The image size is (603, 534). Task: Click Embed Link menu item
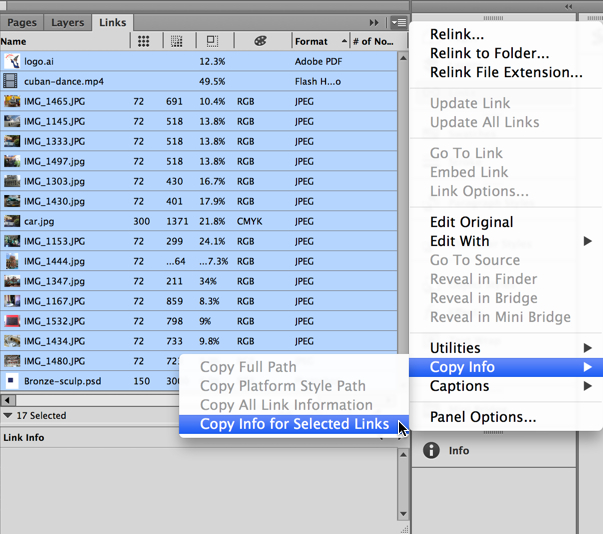(x=469, y=172)
